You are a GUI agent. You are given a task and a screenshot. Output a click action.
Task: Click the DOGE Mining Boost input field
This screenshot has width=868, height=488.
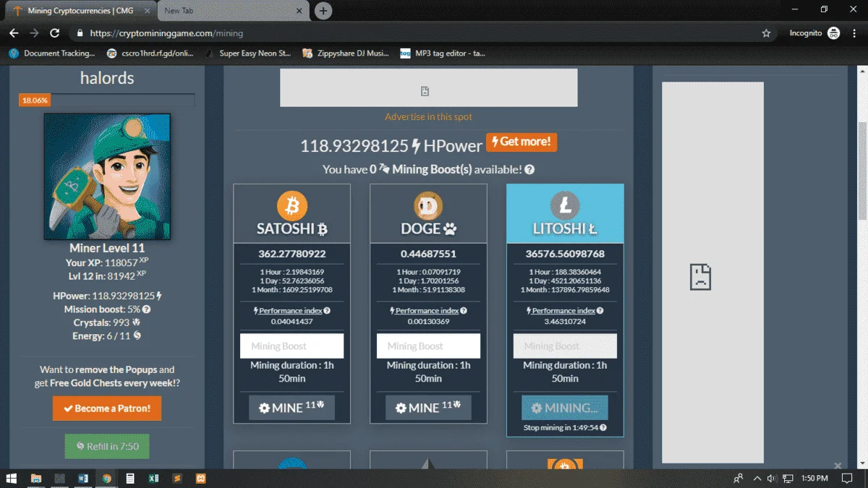(x=428, y=346)
